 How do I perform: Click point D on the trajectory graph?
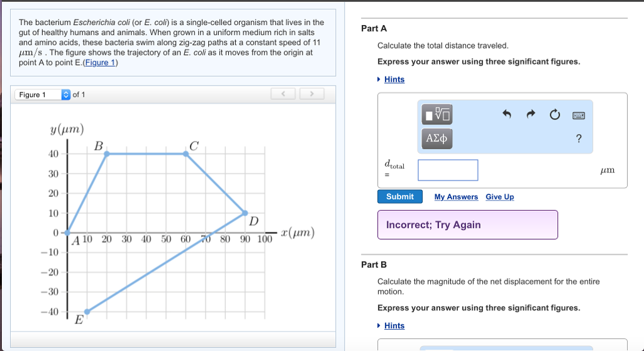click(x=245, y=213)
